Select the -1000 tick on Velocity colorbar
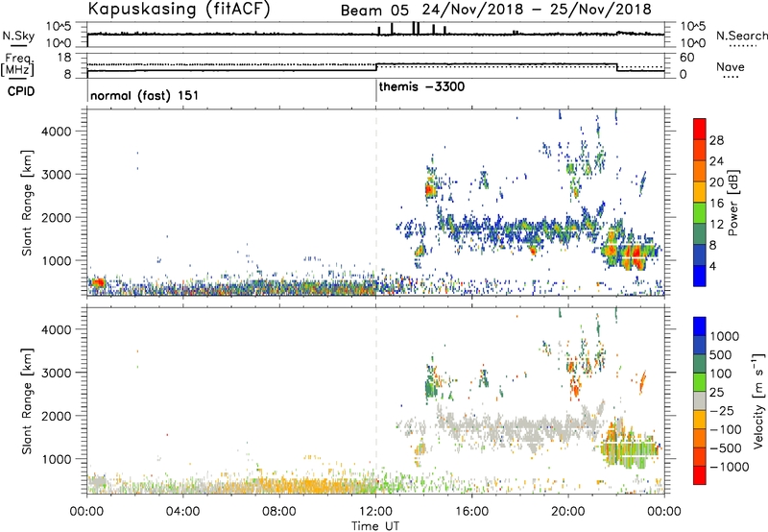Screen dimensions: 768x532 click(x=729, y=467)
